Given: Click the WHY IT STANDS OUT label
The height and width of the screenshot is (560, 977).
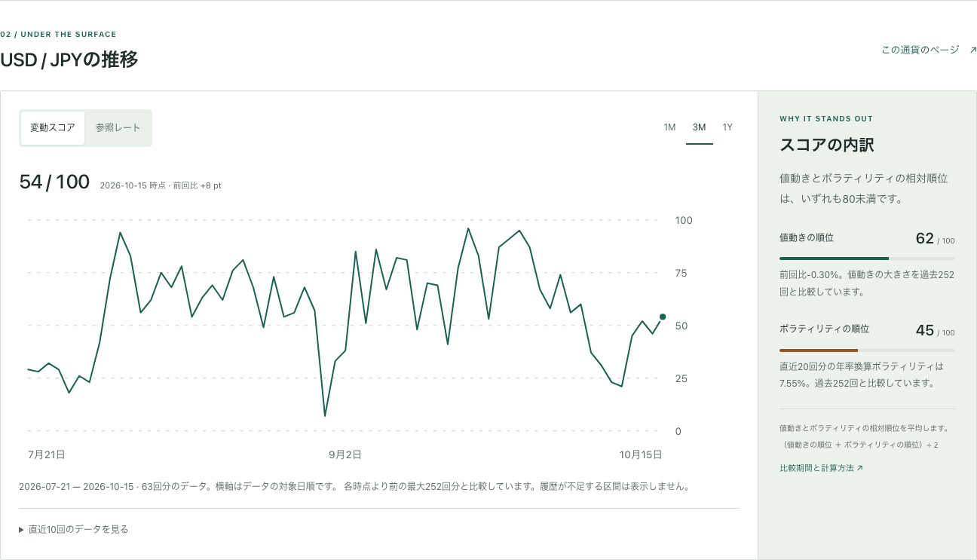Looking at the screenshot, I should coord(826,119).
